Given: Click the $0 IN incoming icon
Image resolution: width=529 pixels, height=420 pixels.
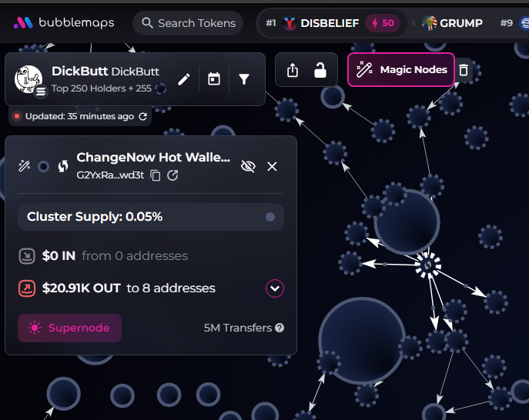Looking at the screenshot, I should click(27, 256).
